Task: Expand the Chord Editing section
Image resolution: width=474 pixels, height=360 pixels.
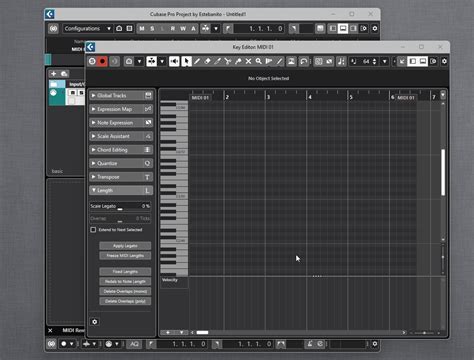Action: [121, 150]
